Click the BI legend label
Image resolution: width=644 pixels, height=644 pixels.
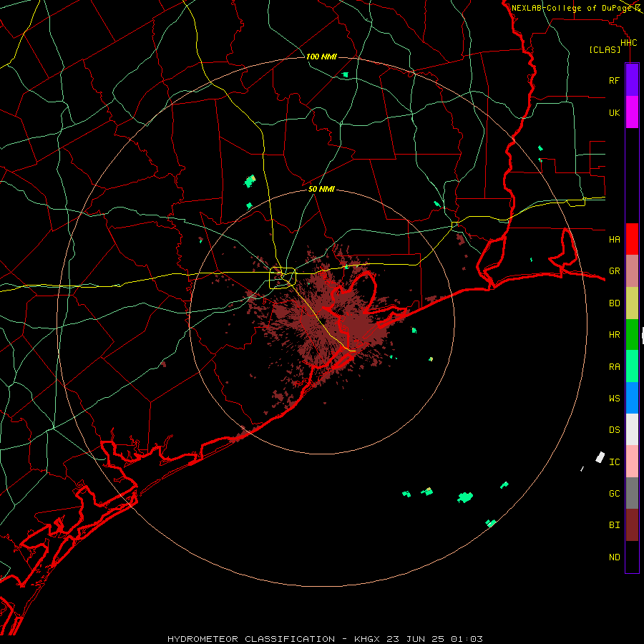tap(614, 525)
